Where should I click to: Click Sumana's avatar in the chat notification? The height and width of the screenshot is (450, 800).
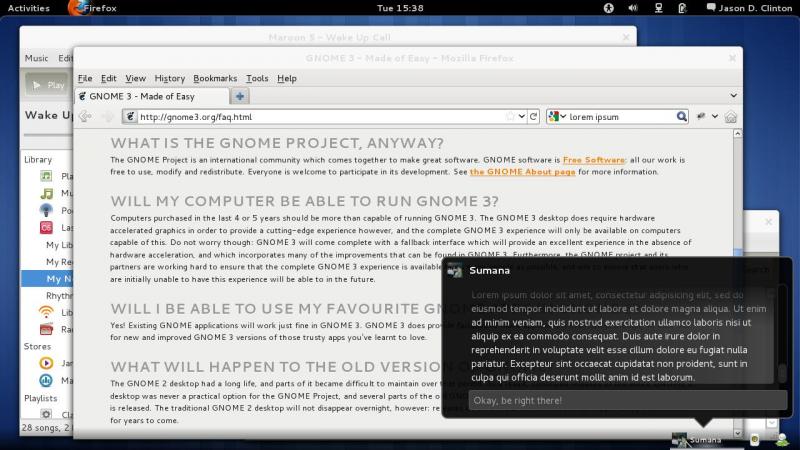point(455,270)
